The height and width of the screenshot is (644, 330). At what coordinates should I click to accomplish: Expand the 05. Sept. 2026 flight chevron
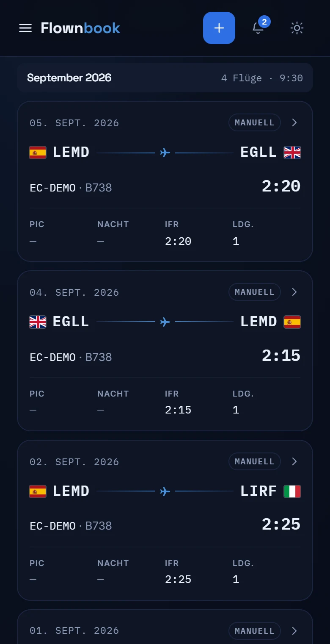click(x=294, y=122)
